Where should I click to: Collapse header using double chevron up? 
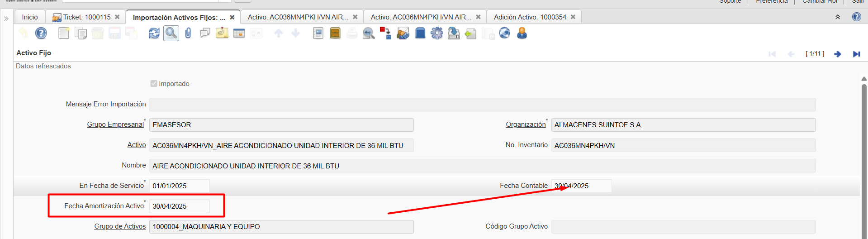point(837,17)
